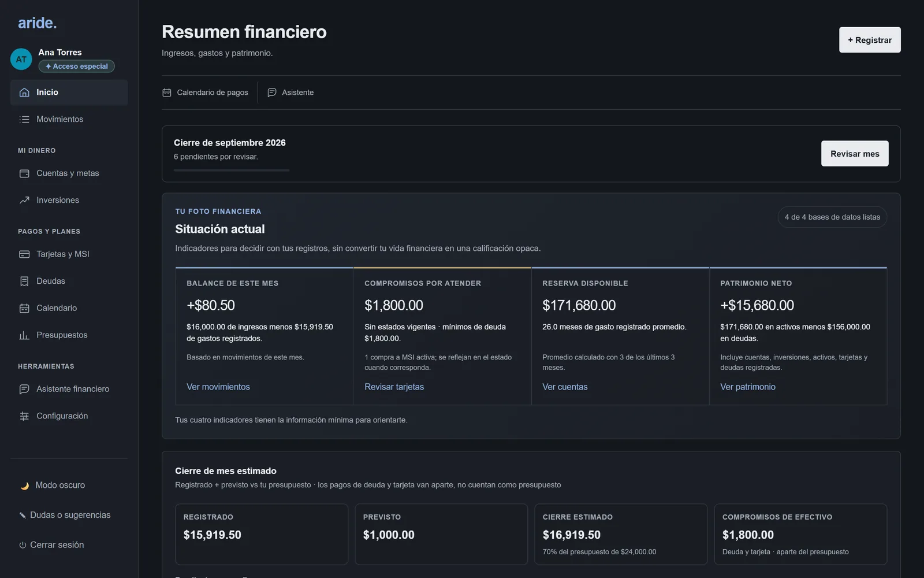924x578 pixels.
Task: Go to Movimientos in the sidebar
Action: (x=69, y=119)
